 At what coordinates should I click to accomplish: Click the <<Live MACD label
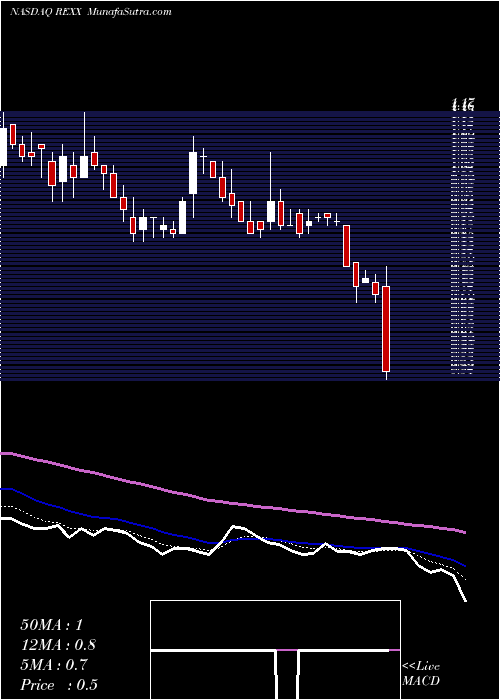421,674
